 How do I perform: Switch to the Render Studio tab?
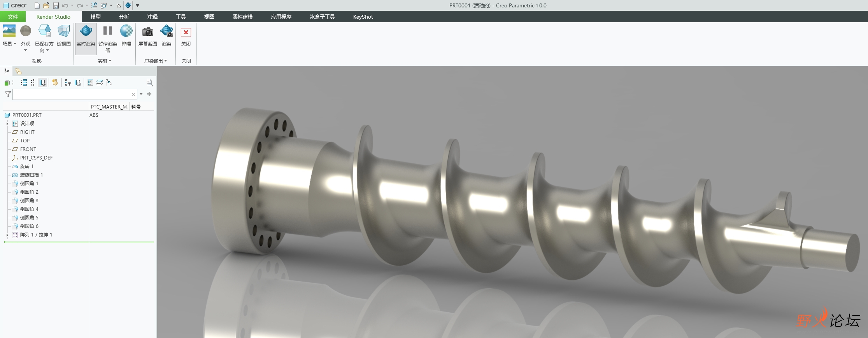53,17
